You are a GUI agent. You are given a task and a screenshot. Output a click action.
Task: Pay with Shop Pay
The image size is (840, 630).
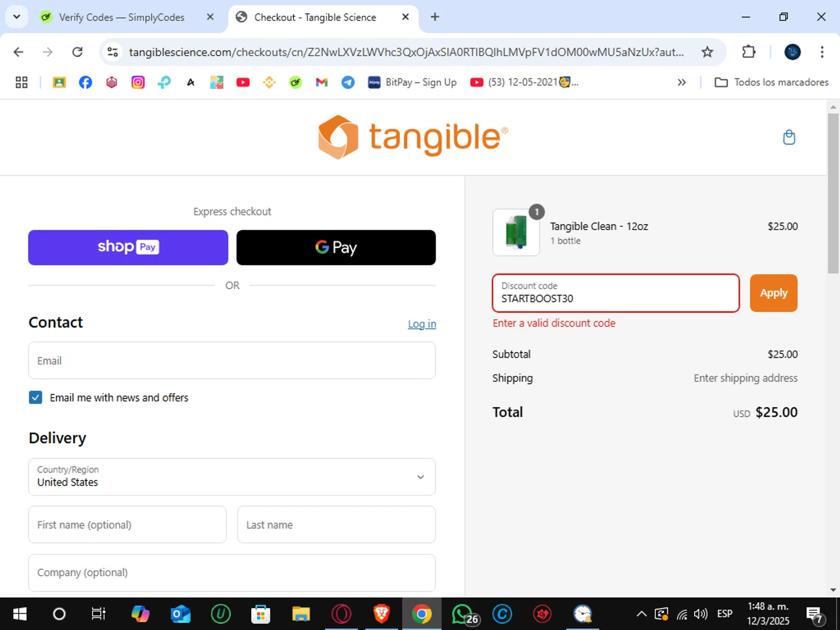(x=128, y=248)
